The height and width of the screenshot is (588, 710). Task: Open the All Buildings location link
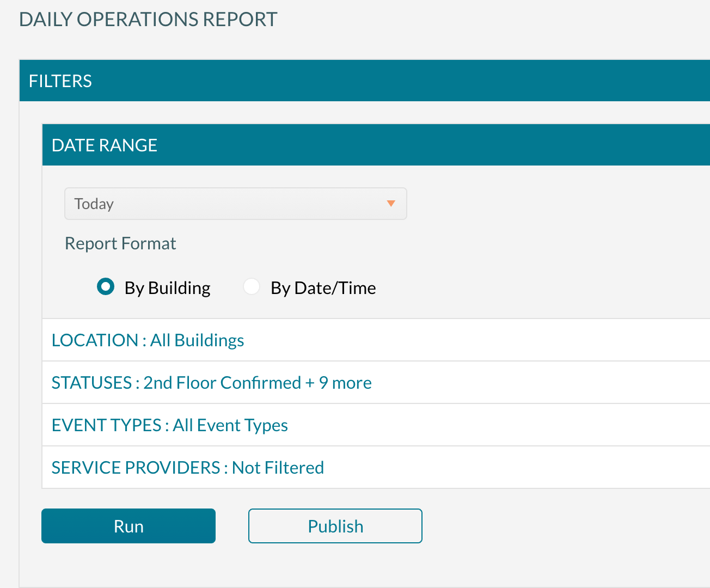coord(197,340)
